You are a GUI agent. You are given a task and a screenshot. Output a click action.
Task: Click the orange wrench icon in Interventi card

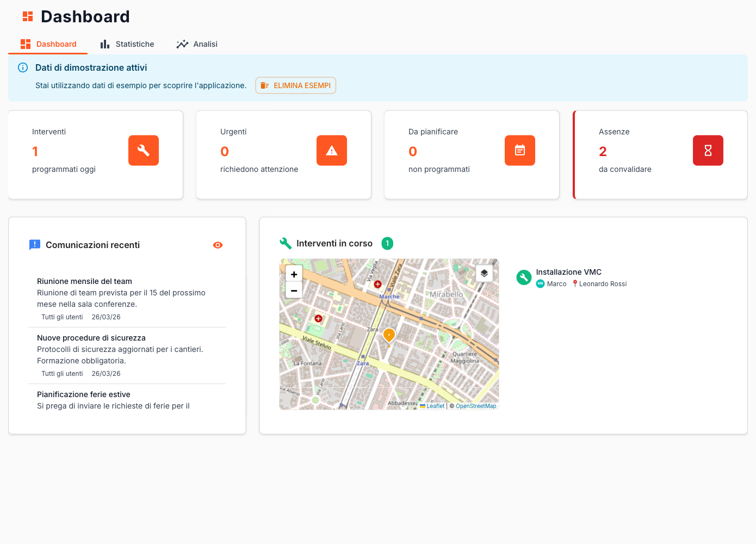tap(144, 151)
